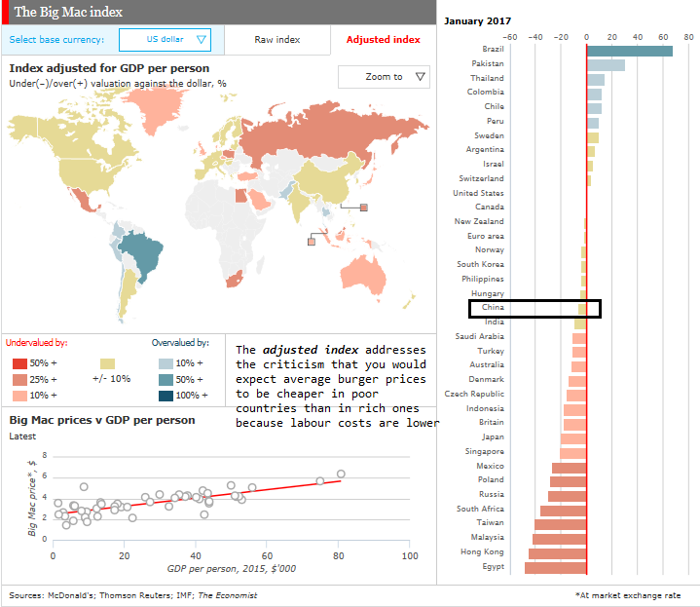
Task: Click Argentina on the world map
Action: (x=128, y=290)
